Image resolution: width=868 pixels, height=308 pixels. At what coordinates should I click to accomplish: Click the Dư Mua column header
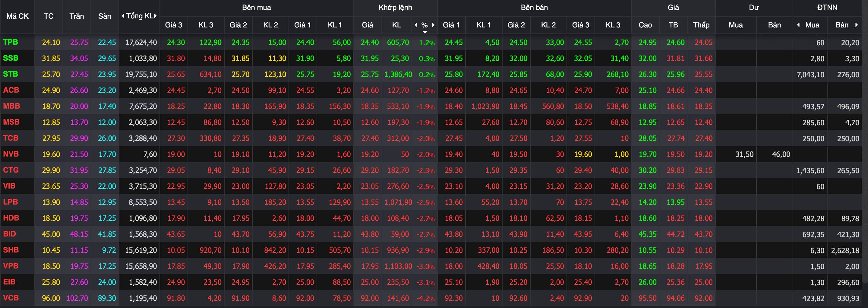736,25
